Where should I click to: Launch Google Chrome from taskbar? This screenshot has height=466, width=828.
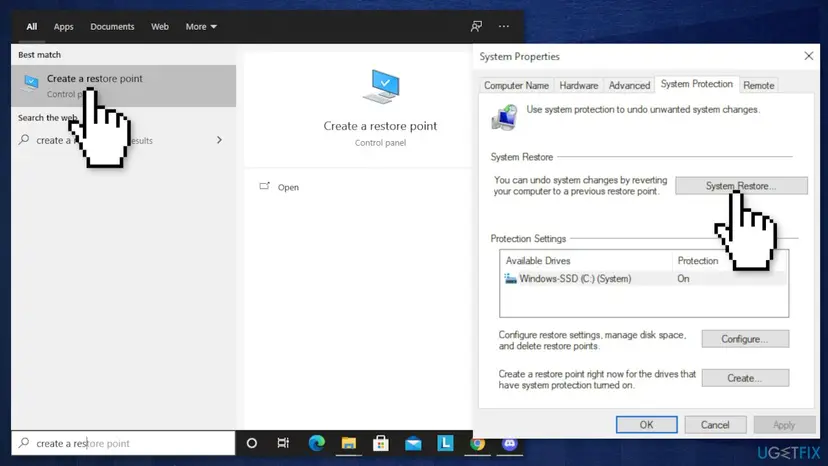477,443
